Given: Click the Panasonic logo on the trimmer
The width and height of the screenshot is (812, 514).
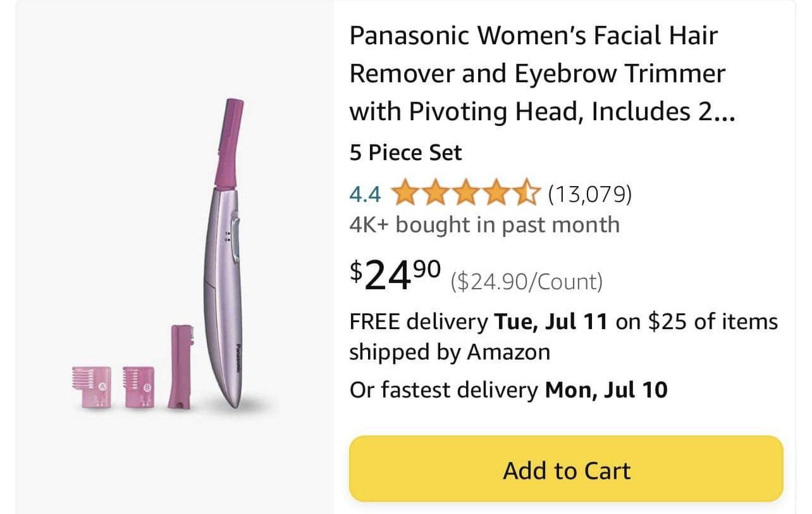Looking at the screenshot, I should (238, 359).
